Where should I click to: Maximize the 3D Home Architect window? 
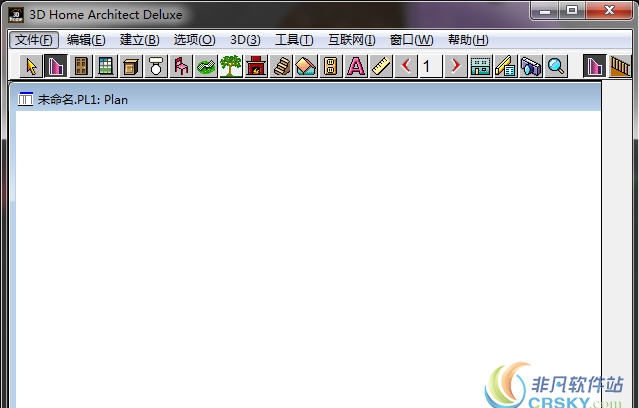pos(572,11)
